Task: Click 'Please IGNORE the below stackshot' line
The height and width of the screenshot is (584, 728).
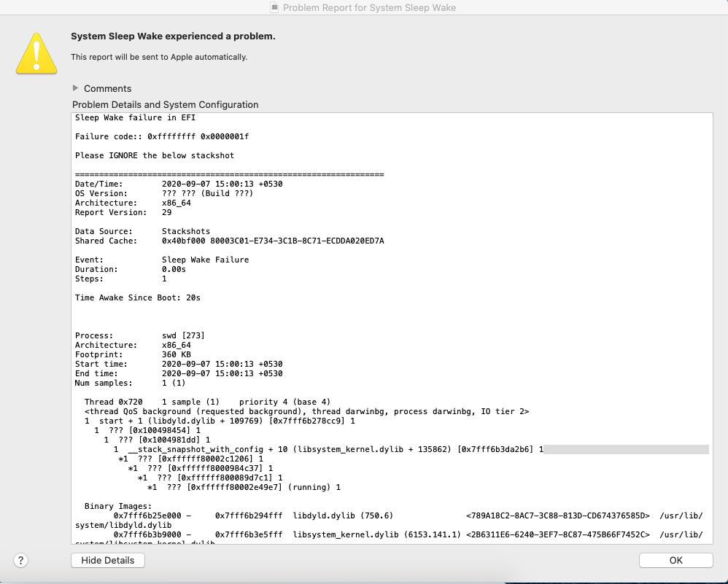Action: coord(154,155)
